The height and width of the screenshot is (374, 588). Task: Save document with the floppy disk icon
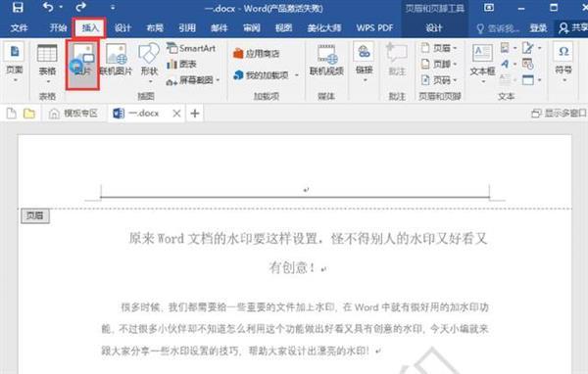18,7
